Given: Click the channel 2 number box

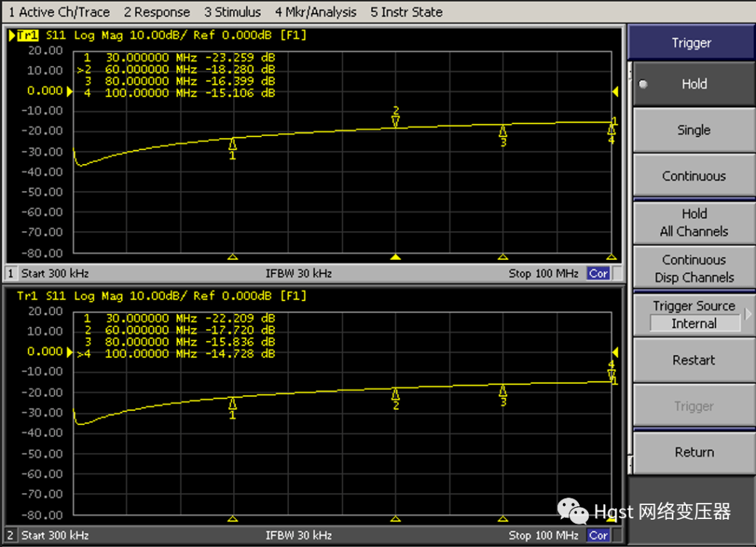Looking at the screenshot, I should click(10, 535).
